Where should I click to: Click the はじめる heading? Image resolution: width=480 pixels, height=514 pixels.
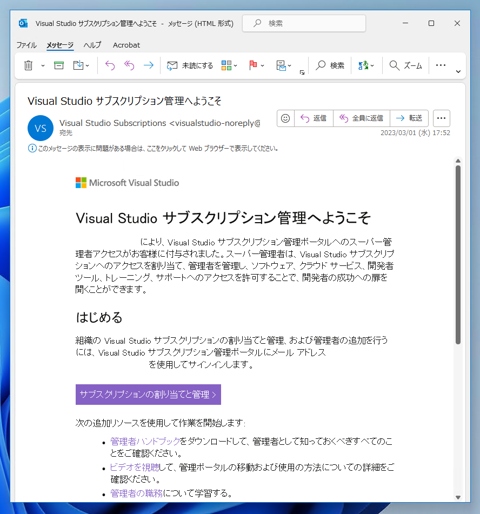(99, 317)
